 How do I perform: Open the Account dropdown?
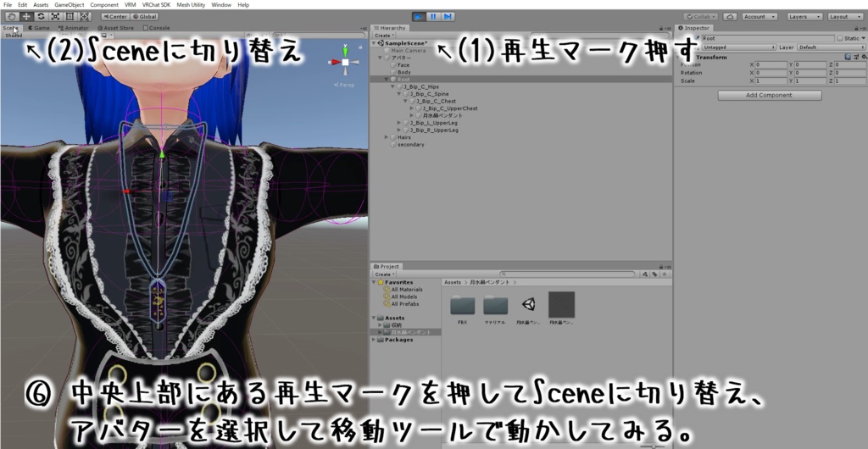(x=759, y=17)
